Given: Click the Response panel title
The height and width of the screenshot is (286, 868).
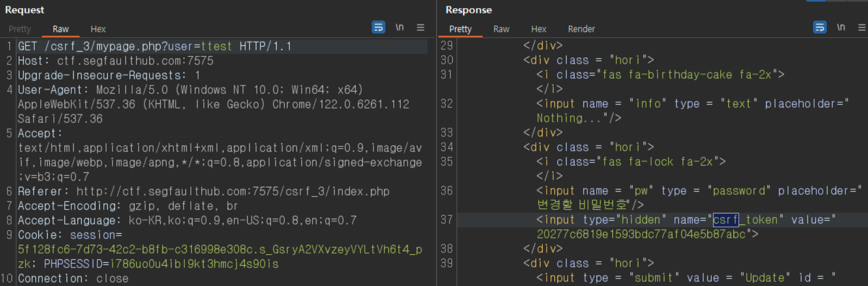Looking at the screenshot, I should [x=468, y=10].
